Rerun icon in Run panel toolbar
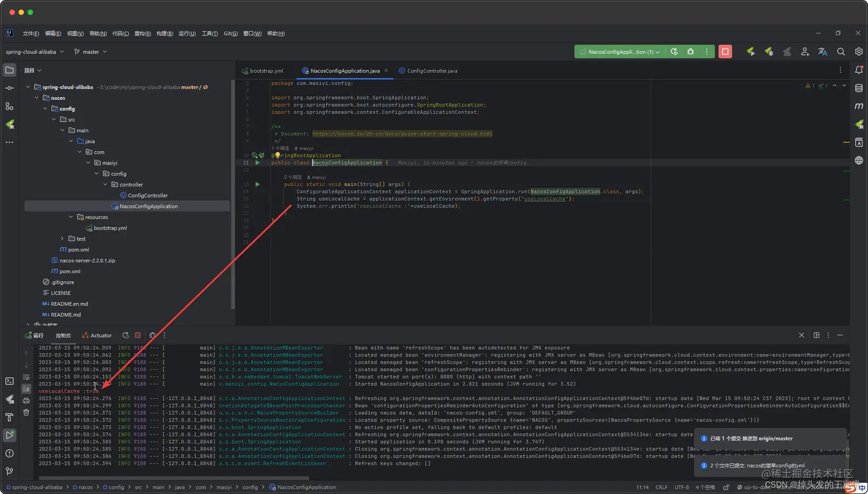The image size is (868, 494). (126, 335)
